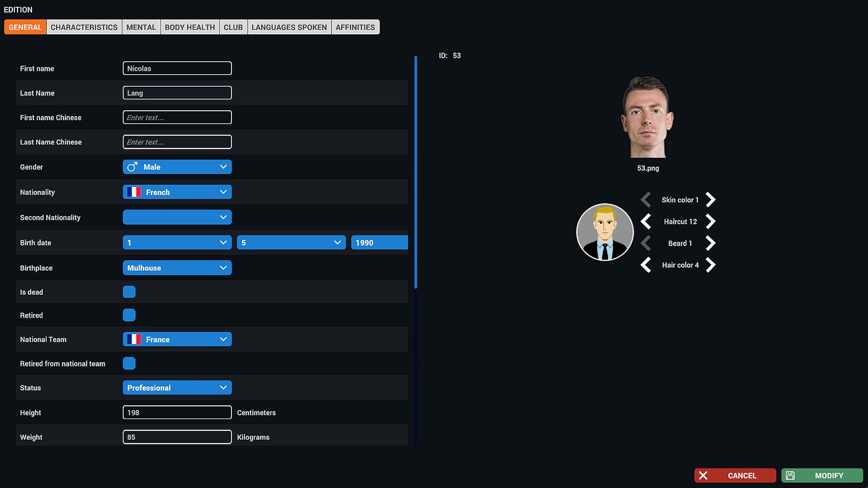
Task: Open the Nationality dropdown showing French
Action: click(x=177, y=192)
